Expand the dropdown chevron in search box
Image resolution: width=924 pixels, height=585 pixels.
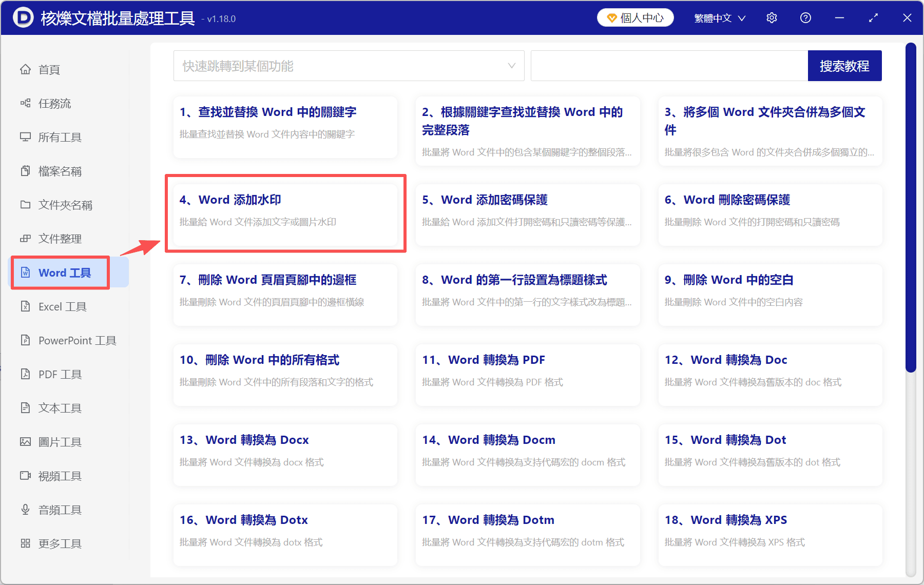point(511,66)
